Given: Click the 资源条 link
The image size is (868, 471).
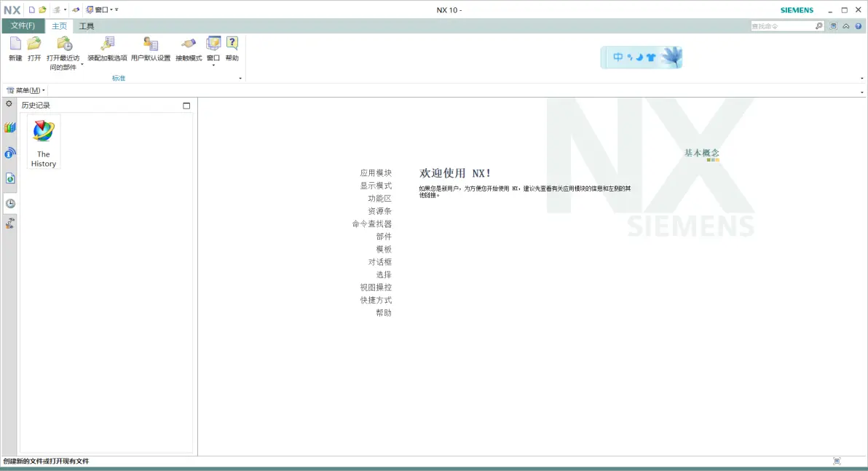Looking at the screenshot, I should [380, 211].
